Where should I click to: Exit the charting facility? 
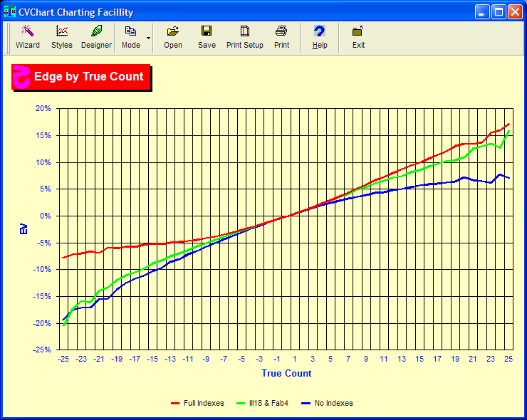(358, 37)
